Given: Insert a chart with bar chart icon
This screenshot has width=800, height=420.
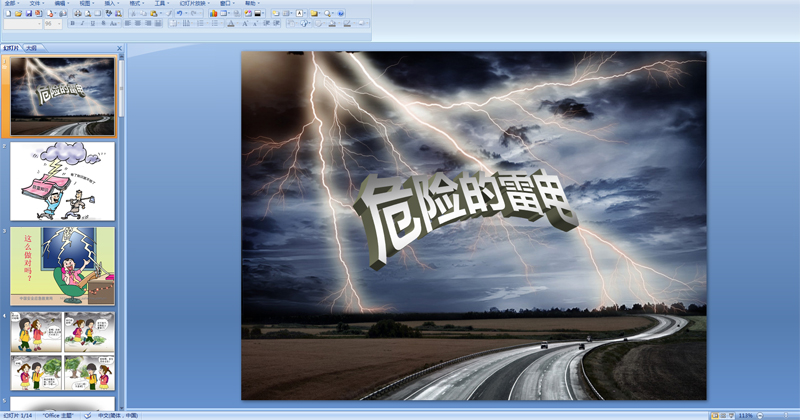Looking at the screenshot, I should pyautogui.click(x=213, y=14).
